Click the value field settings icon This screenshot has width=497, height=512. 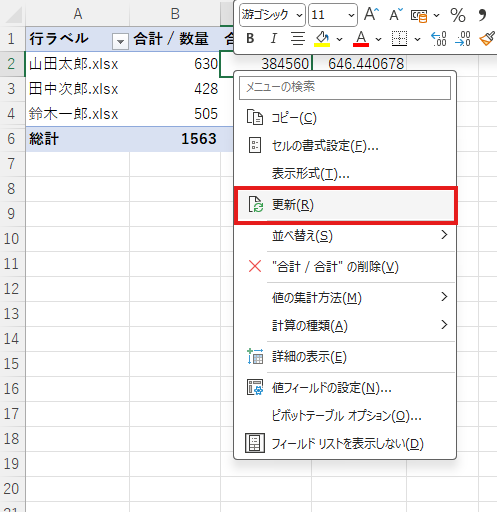(x=255, y=387)
